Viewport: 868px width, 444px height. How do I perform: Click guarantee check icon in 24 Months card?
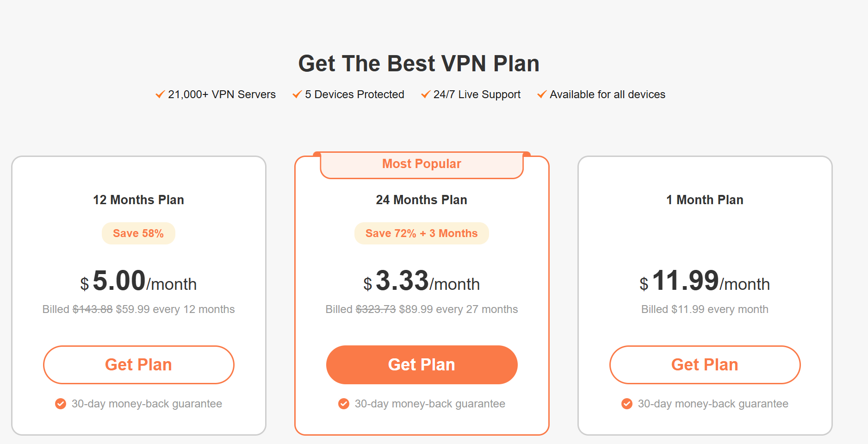344,404
